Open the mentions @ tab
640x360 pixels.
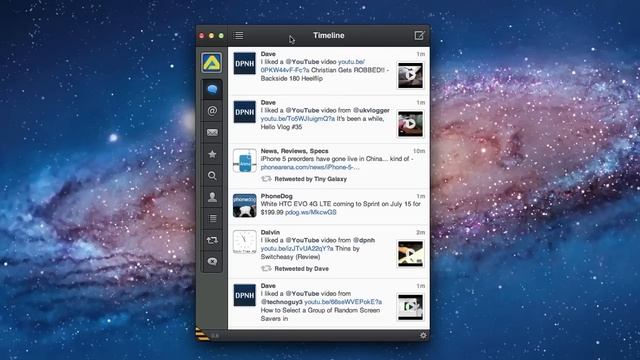[x=212, y=111]
